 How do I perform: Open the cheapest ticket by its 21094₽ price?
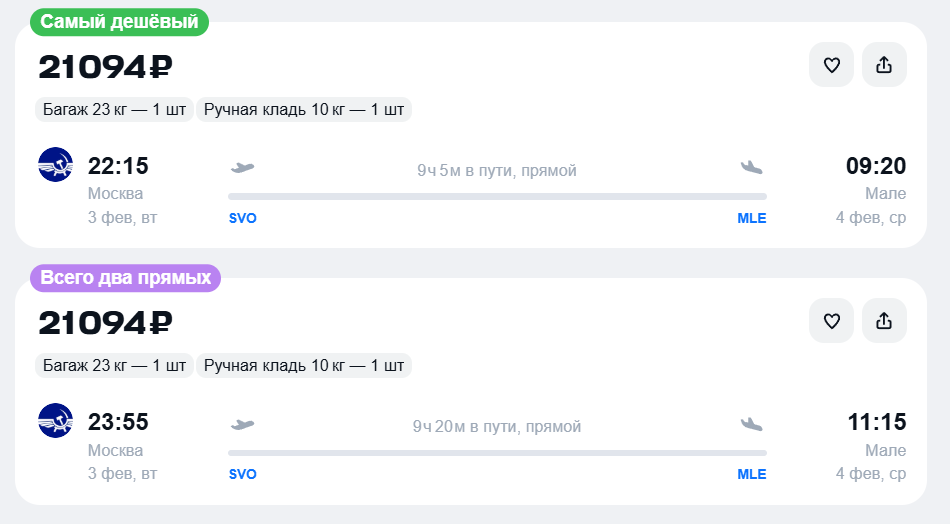pyautogui.click(x=106, y=67)
